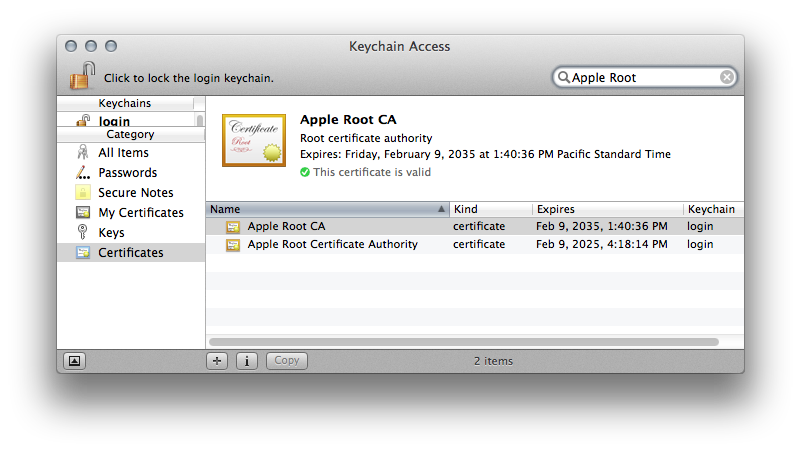Select the login keychain

114,122
